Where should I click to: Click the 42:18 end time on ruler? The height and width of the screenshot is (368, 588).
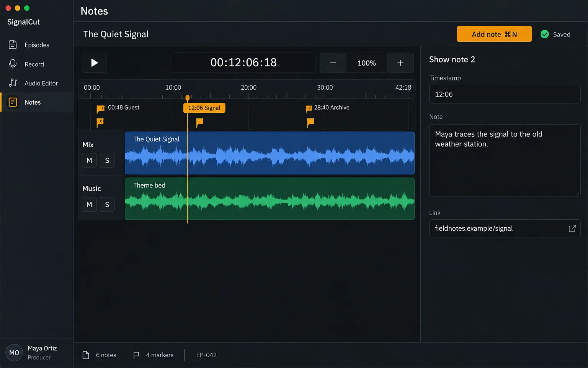[403, 87]
